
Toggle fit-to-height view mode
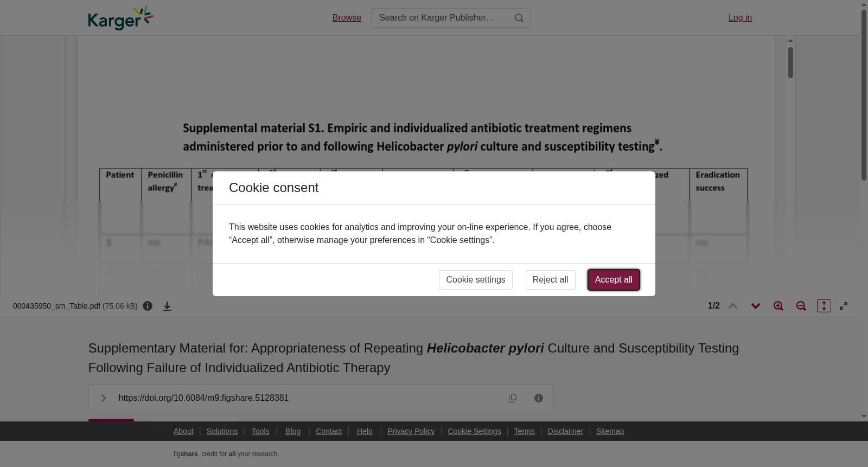(824, 306)
